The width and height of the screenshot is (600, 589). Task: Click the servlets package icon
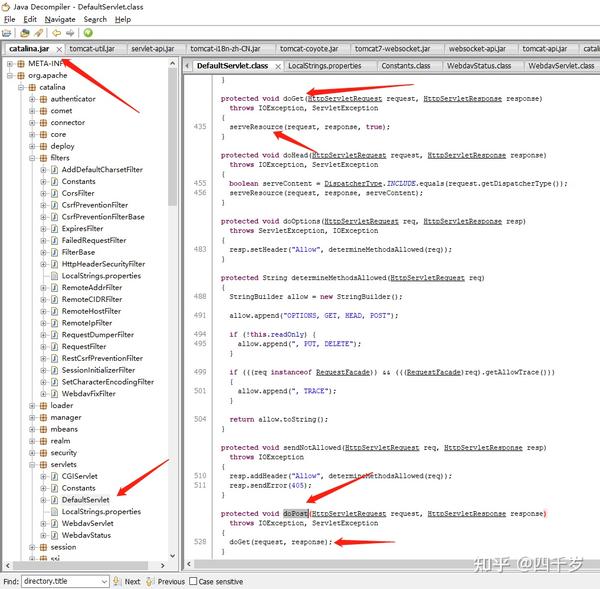(43, 465)
